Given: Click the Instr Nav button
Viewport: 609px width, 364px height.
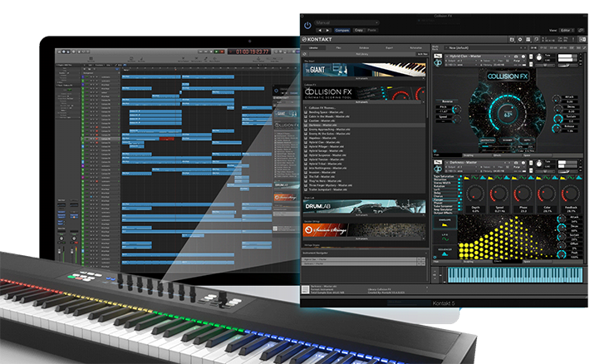Looking at the screenshot, I should click(x=423, y=54).
